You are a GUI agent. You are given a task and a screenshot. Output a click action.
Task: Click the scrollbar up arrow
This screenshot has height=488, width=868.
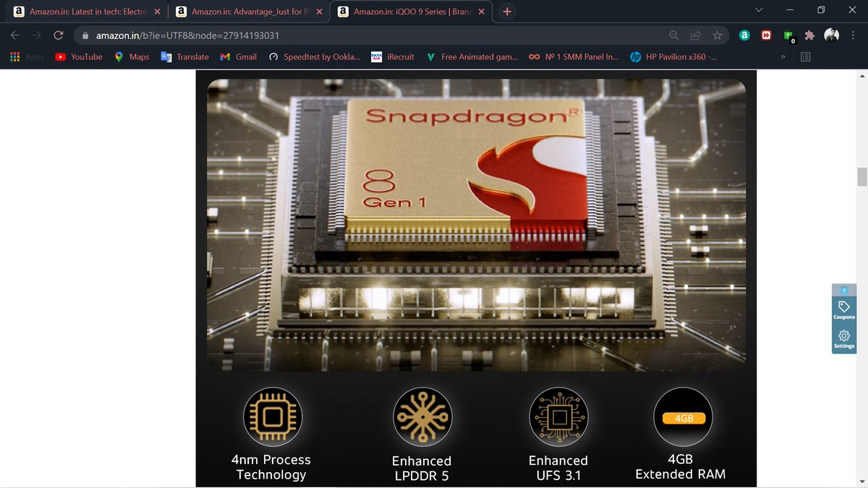tap(861, 75)
